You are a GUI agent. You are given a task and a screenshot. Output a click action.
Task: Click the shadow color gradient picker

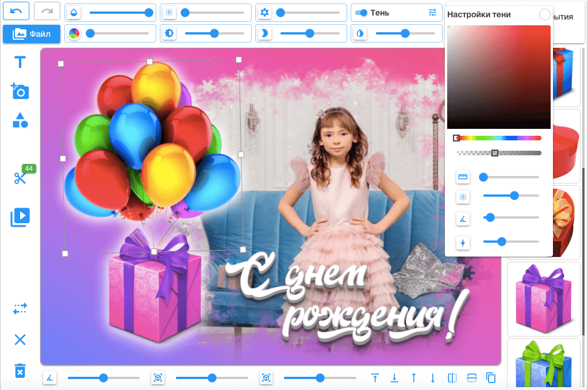499,77
